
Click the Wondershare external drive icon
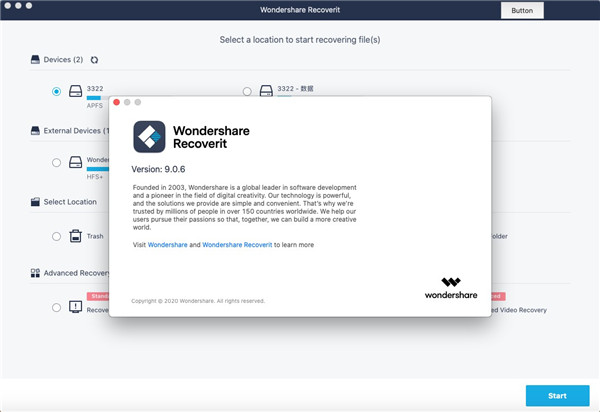(75, 162)
